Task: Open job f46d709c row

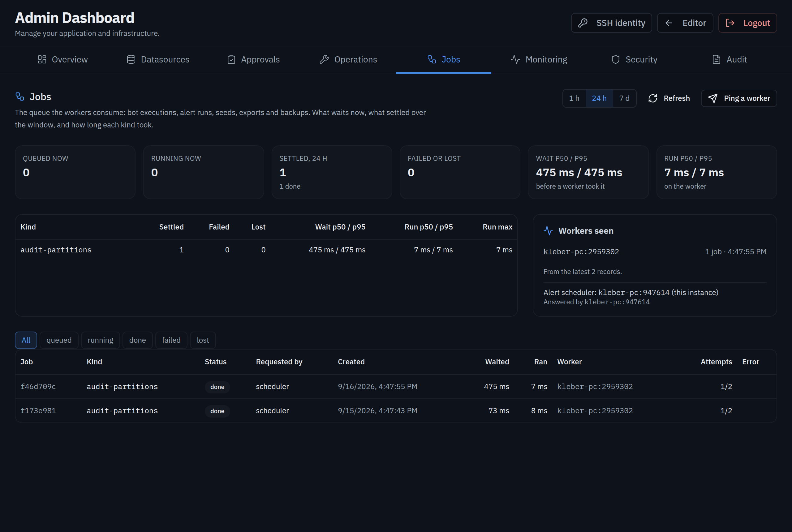Action: point(396,386)
